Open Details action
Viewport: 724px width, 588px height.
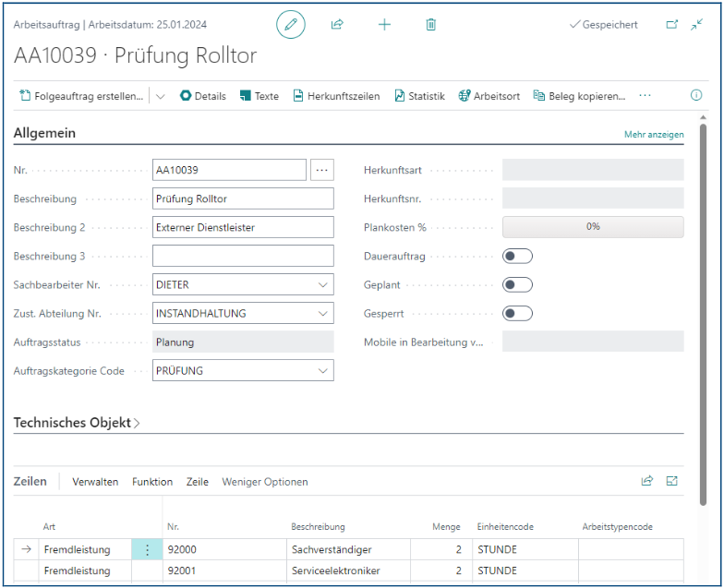[203, 96]
